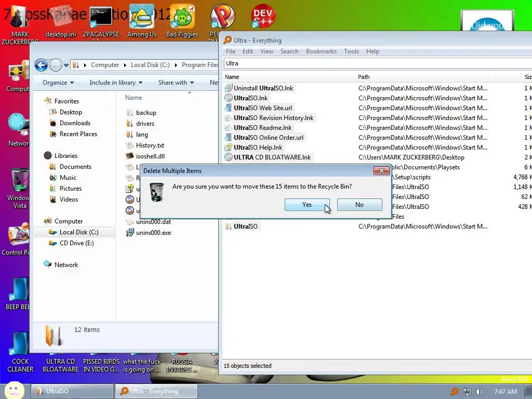Sort Everything results by Name column

pyautogui.click(x=289, y=77)
